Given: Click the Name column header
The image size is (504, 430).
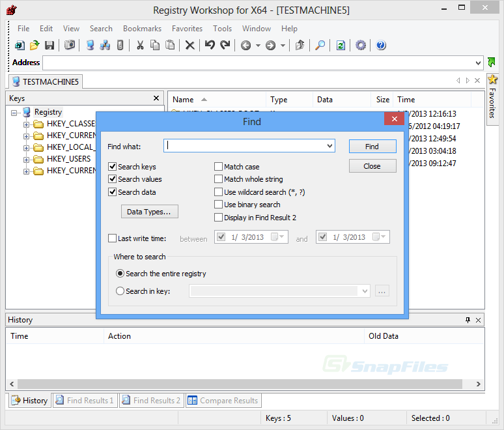Looking at the screenshot, I should click(217, 100).
